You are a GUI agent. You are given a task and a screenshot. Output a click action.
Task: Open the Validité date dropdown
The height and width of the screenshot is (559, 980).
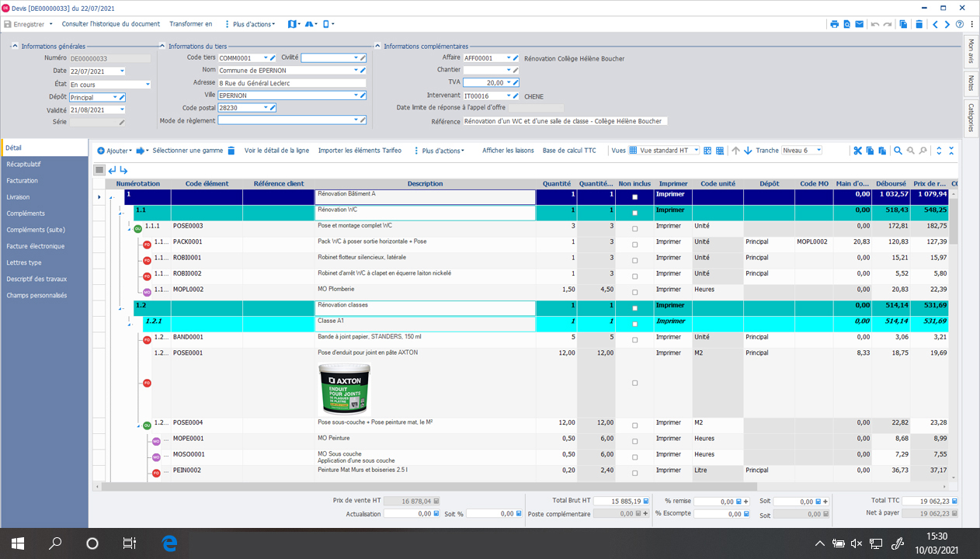[122, 110]
